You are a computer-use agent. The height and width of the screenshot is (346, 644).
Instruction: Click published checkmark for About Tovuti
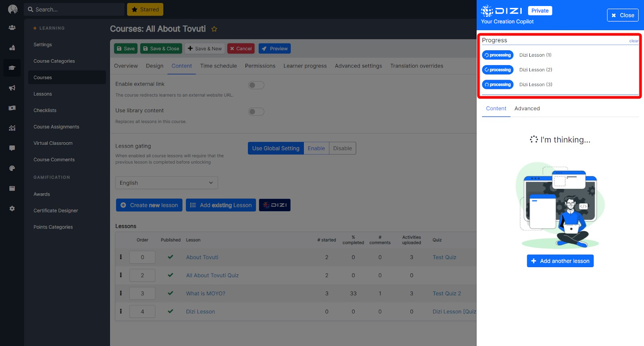pyautogui.click(x=170, y=257)
